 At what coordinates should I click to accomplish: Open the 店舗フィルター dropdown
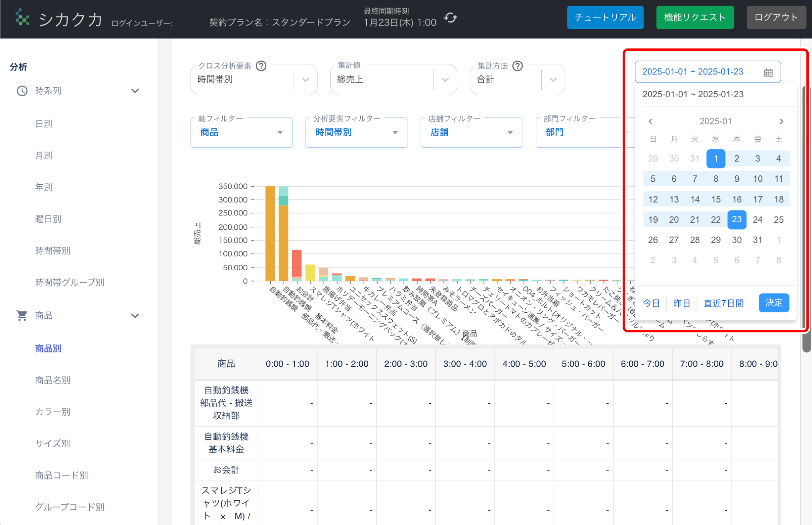472,133
